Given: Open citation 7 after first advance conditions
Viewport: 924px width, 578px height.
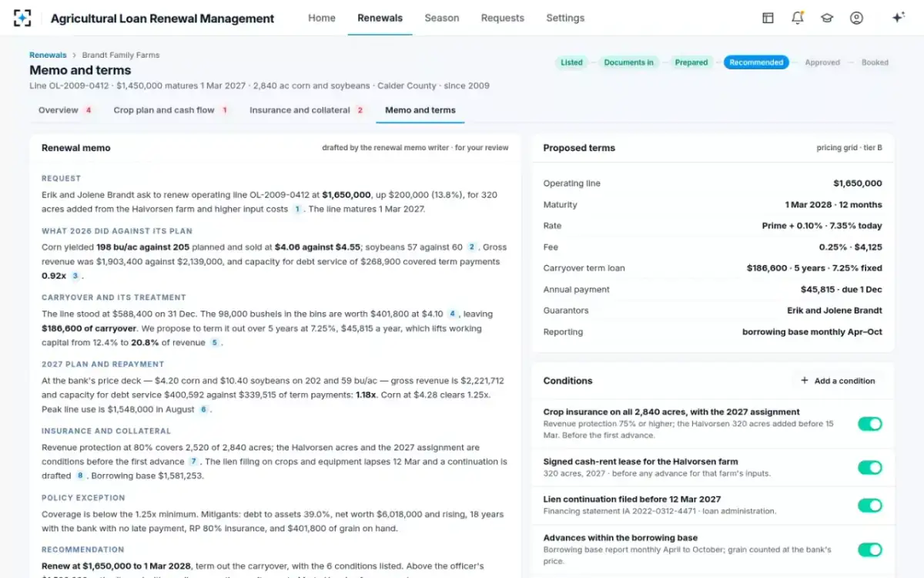Looking at the screenshot, I should tap(194, 462).
